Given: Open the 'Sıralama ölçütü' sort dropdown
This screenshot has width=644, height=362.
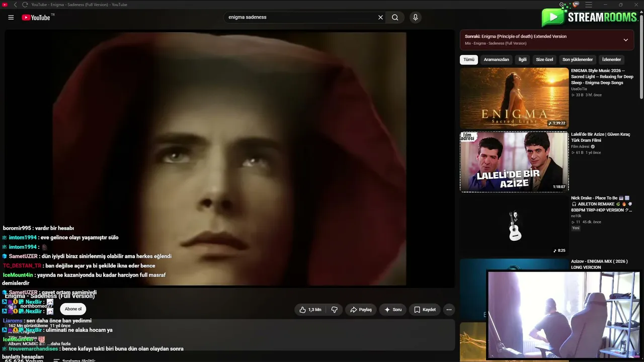Looking at the screenshot, I should point(74,360).
